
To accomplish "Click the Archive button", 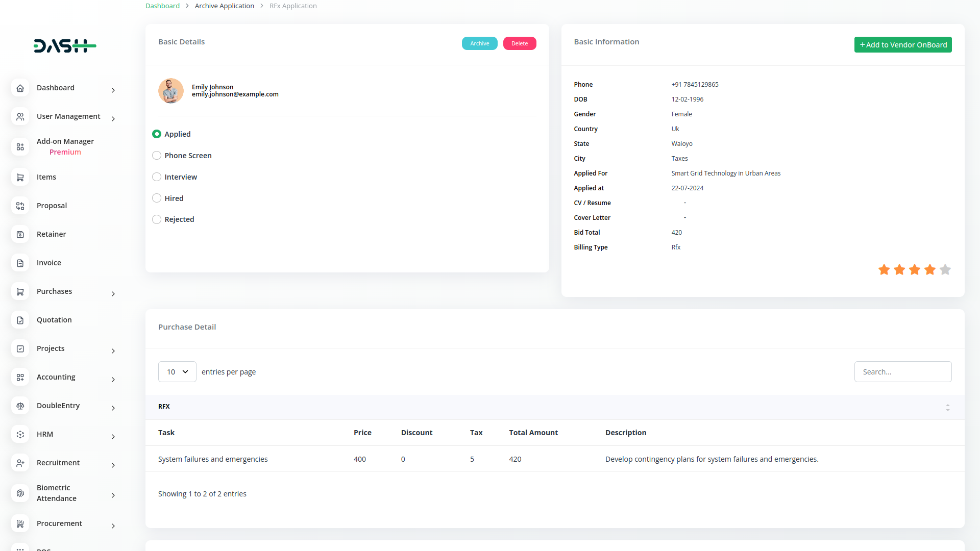I will click(x=479, y=43).
